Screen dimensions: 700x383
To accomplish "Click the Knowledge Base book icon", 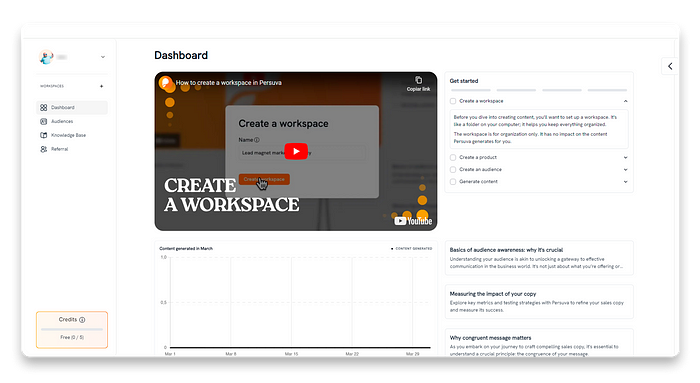I will coord(43,135).
